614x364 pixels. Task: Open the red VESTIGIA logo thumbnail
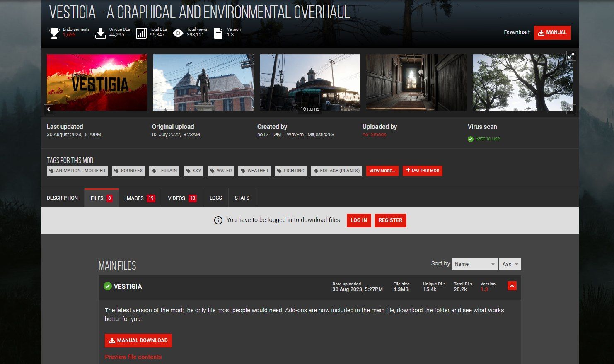[x=97, y=82]
